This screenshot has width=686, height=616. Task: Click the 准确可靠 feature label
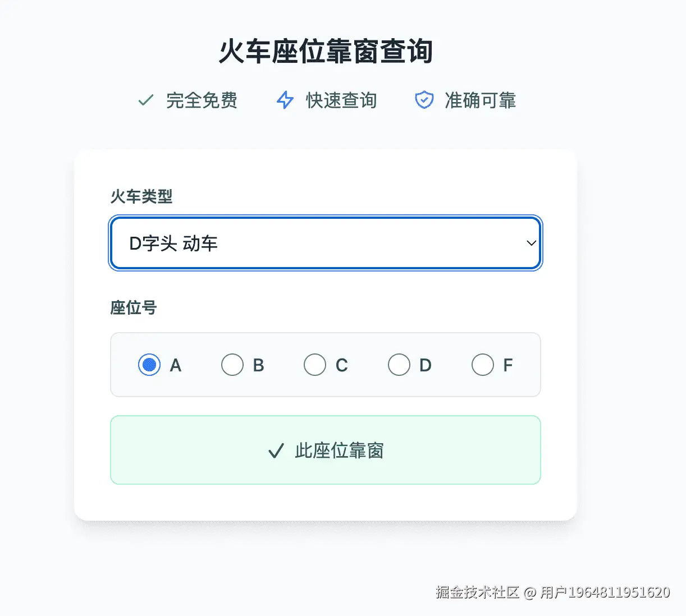pos(481,100)
